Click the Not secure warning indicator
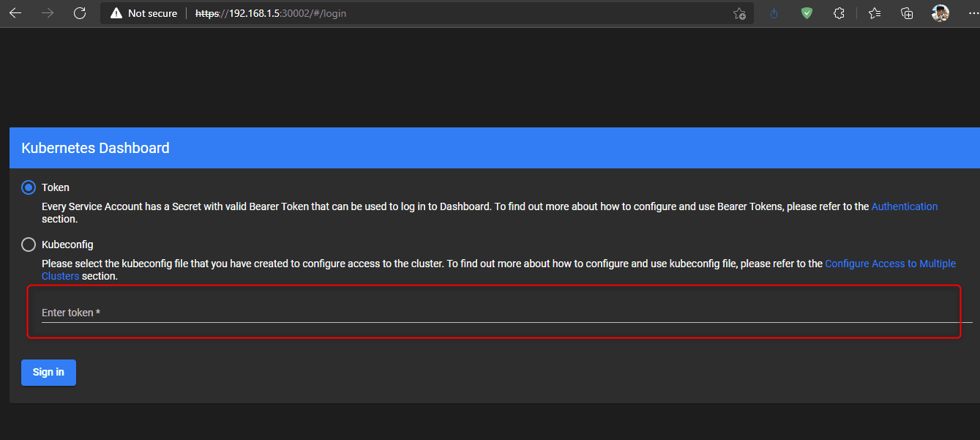The image size is (980, 440). pos(143,13)
